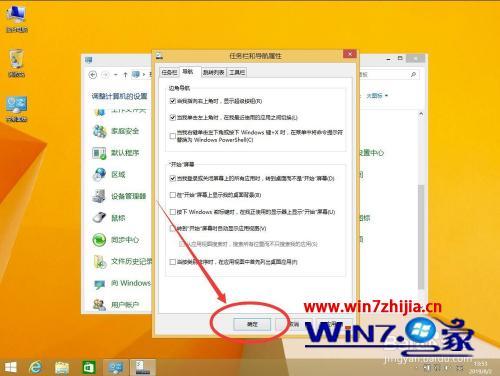The height and width of the screenshot is (376, 500).
Task: Open 家庭安全 (Family Safety) icon in Control Panel
Action: click(x=99, y=131)
